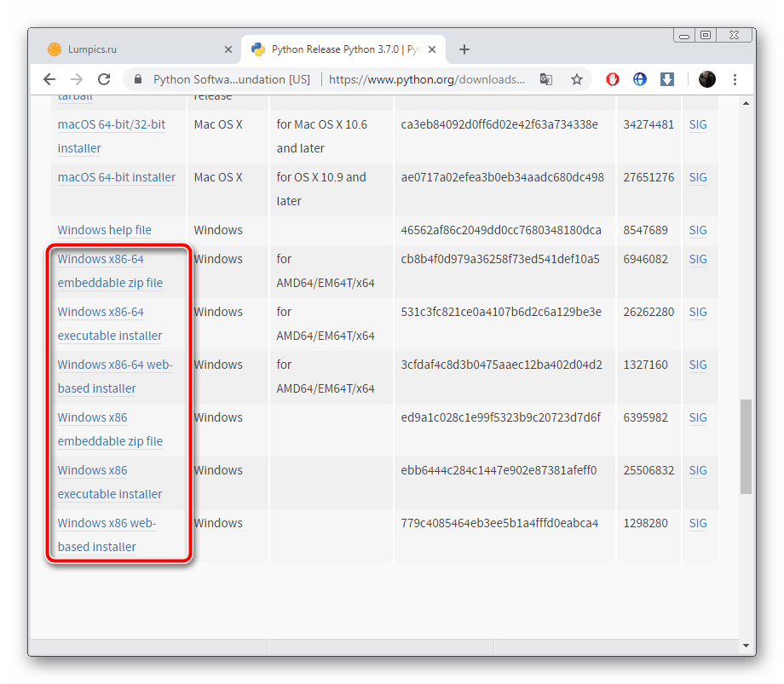
Task: Open SIG link for Windows x86 web-based installer
Action: (698, 523)
